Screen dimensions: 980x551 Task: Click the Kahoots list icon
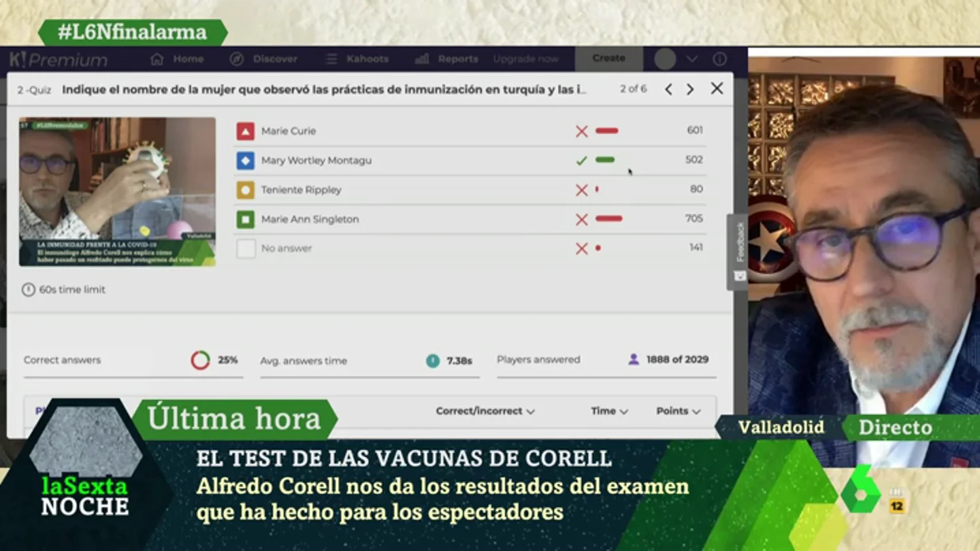(331, 59)
